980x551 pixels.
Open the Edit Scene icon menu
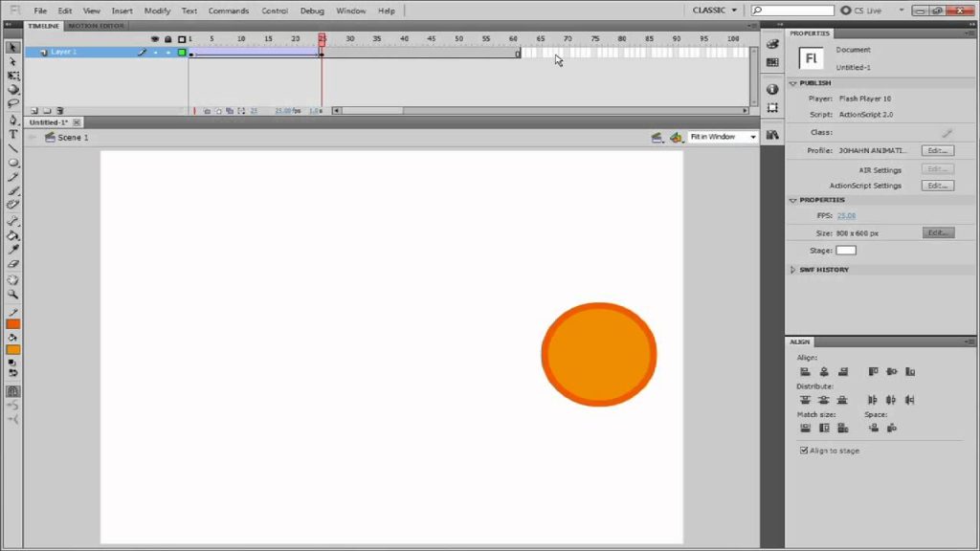point(657,138)
